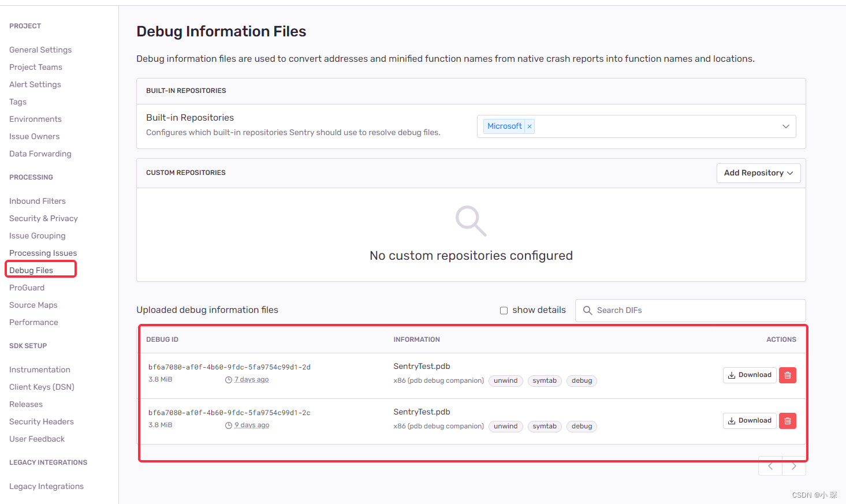Remove the Microsoft repository tag
The height and width of the screenshot is (504, 846).
click(x=530, y=126)
